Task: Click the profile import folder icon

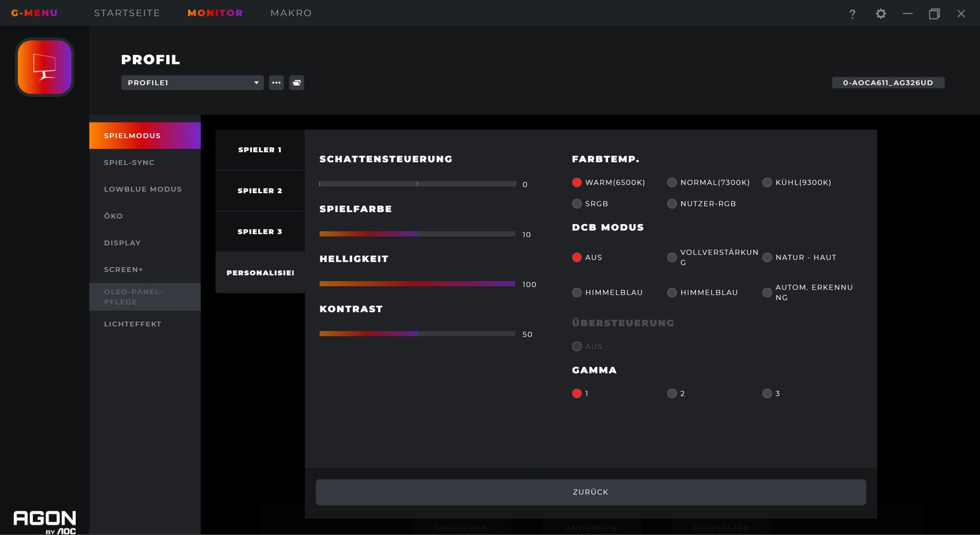Action: coord(296,83)
